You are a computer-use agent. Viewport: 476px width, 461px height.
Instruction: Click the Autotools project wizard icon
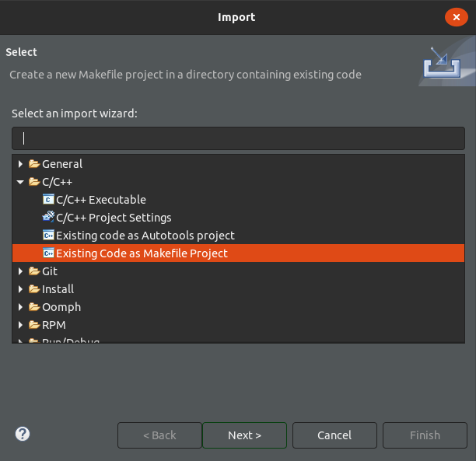tap(48, 236)
